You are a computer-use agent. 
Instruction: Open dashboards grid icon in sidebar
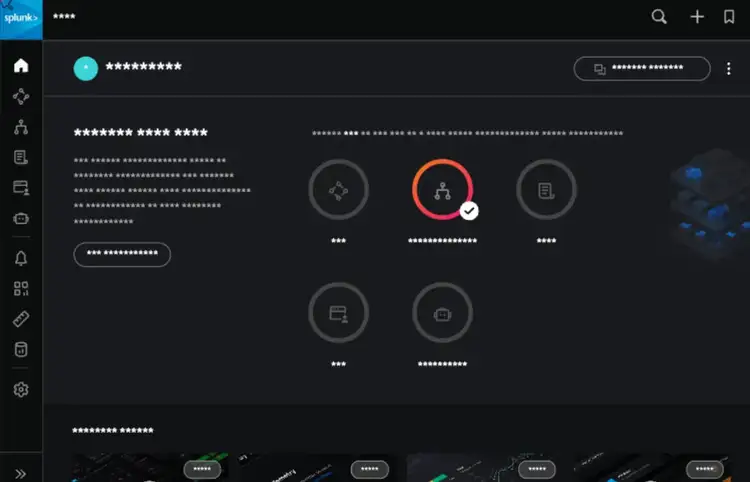point(21,288)
